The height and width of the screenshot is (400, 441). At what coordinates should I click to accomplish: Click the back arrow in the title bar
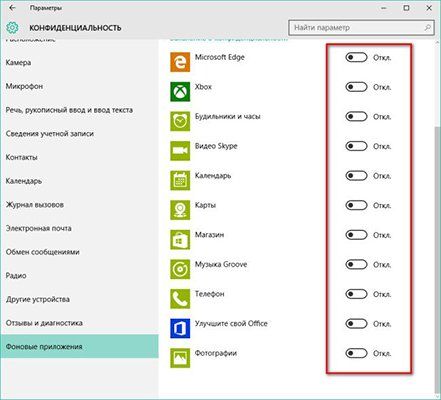12,8
